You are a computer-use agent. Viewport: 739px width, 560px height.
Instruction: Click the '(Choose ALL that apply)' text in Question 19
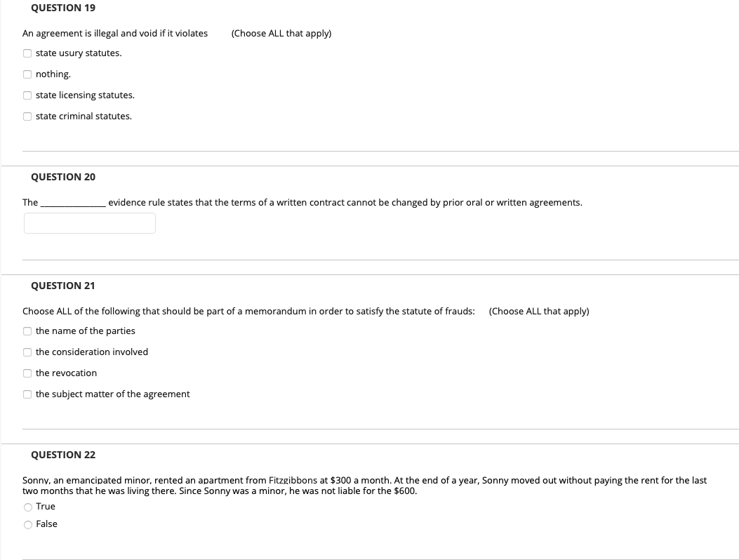point(281,33)
